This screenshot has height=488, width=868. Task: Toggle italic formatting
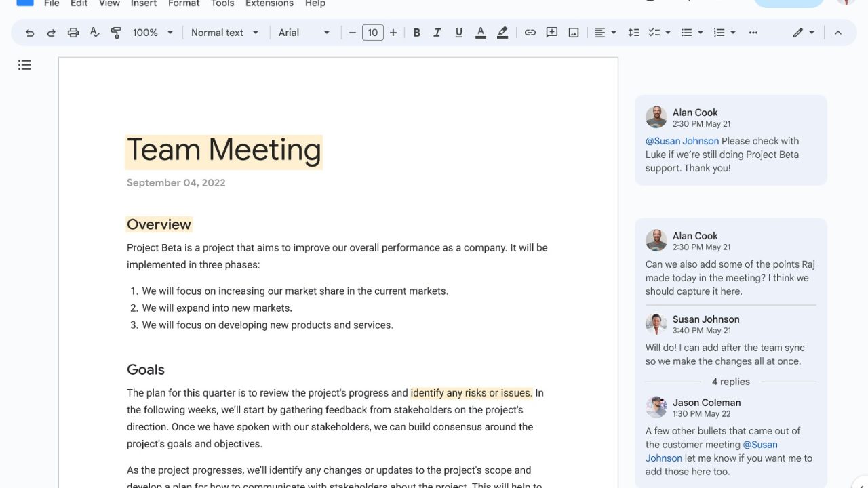coord(437,33)
